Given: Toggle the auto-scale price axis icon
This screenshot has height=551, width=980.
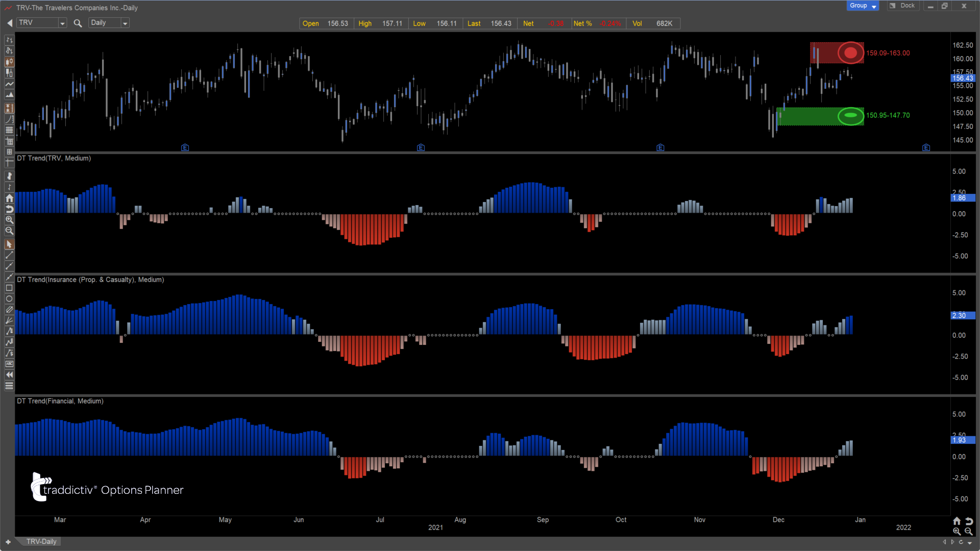Looking at the screenshot, I should [9, 108].
